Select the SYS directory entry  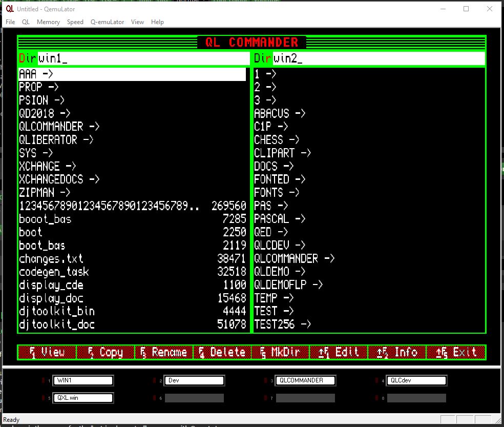coord(132,153)
